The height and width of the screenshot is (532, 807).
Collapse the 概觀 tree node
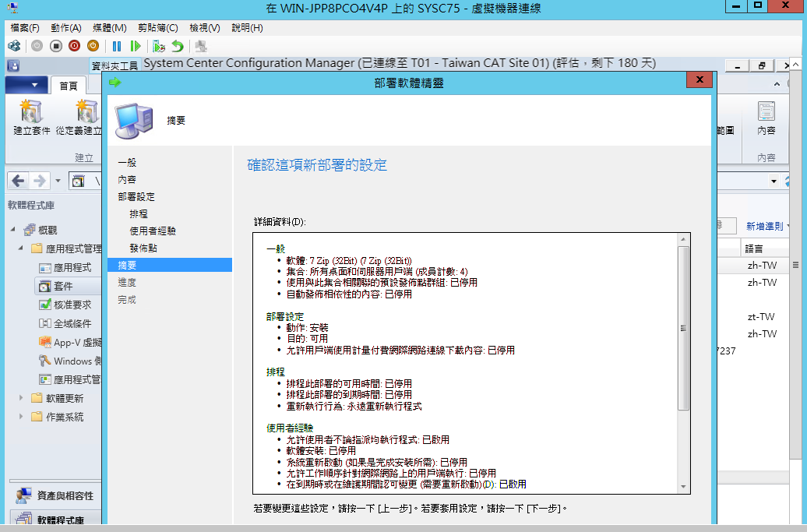(13, 230)
